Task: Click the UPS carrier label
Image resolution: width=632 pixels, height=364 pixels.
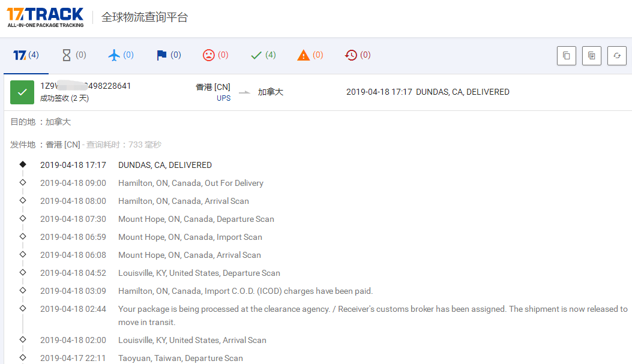Action: (223, 98)
